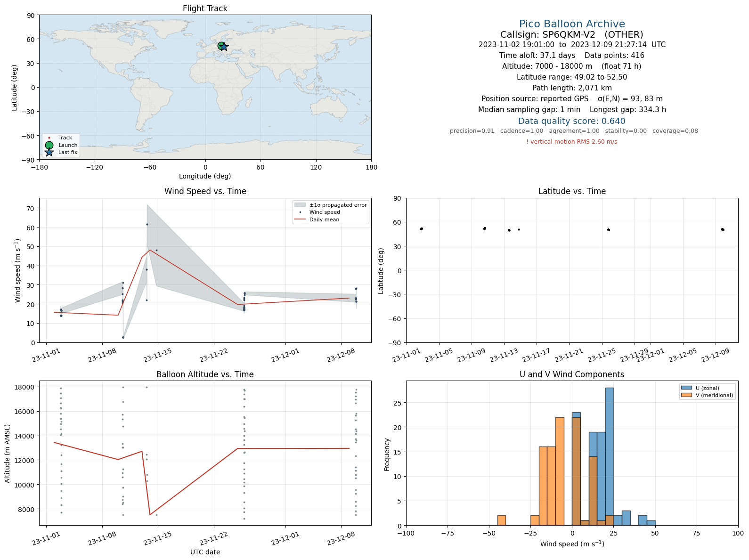Viewport: 749px width, 560px height.
Task: Click the "Wind Speed vs. Time" title
Action: pyautogui.click(x=205, y=191)
